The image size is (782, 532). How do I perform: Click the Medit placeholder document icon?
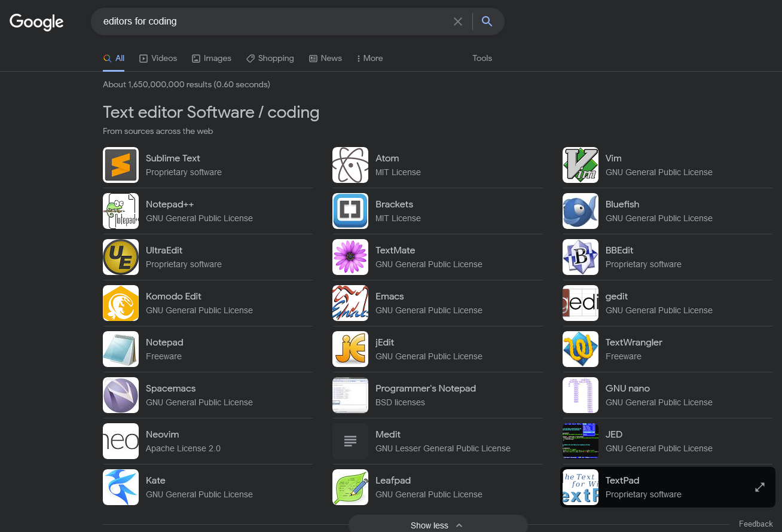pyautogui.click(x=350, y=441)
